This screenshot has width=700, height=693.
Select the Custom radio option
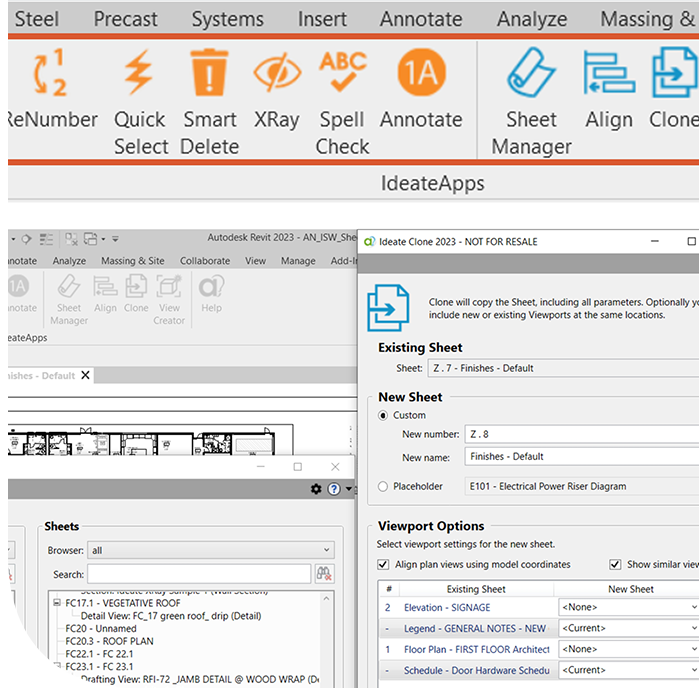(383, 415)
